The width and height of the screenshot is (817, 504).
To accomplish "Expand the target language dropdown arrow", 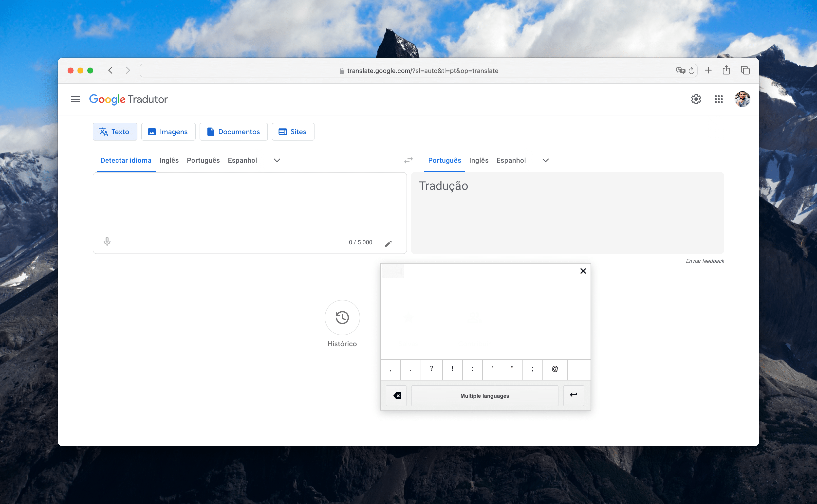I will tap(545, 160).
